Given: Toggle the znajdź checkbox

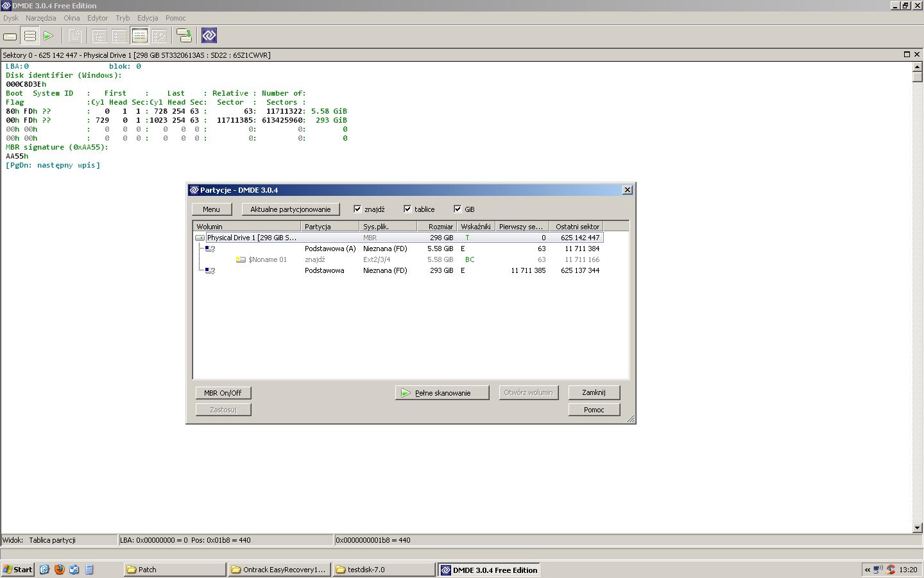Looking at the screenshot, I should [357, 209].
